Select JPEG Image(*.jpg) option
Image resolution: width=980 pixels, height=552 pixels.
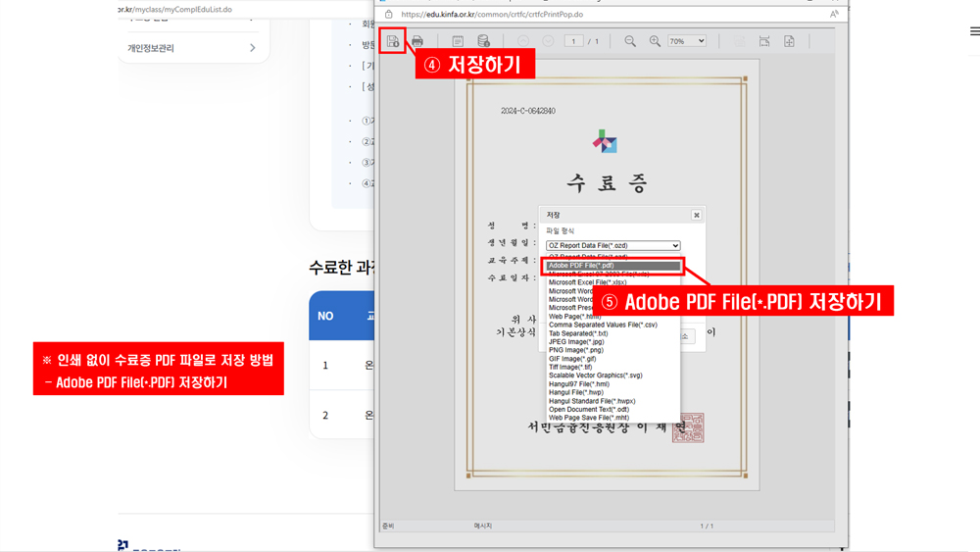576,342
